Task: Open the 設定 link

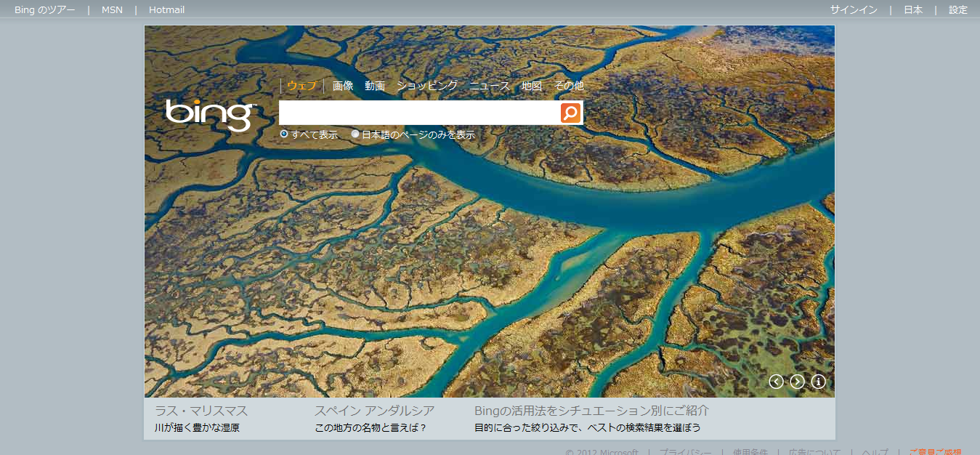Action: coord(958,9)
